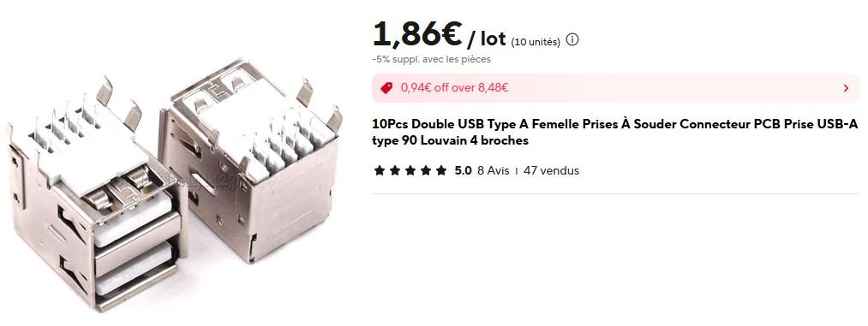Click the right USB connector in product photo
Viewport: 868px width, 326px height.
pos(249,160)
